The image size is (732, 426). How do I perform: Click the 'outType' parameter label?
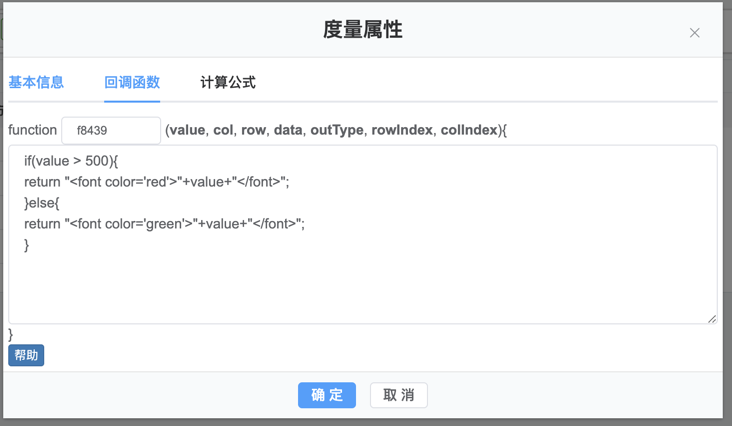tap(336, 130)
